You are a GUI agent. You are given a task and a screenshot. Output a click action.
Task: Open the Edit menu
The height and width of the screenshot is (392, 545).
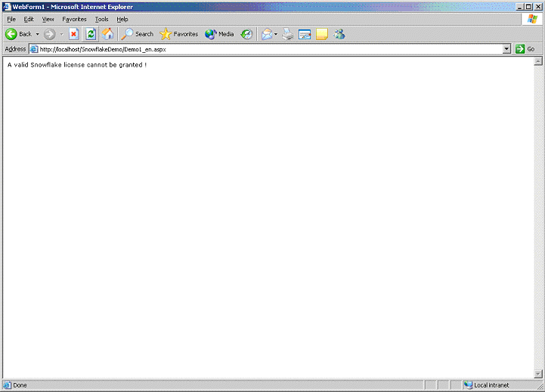[x=29, y=19]
